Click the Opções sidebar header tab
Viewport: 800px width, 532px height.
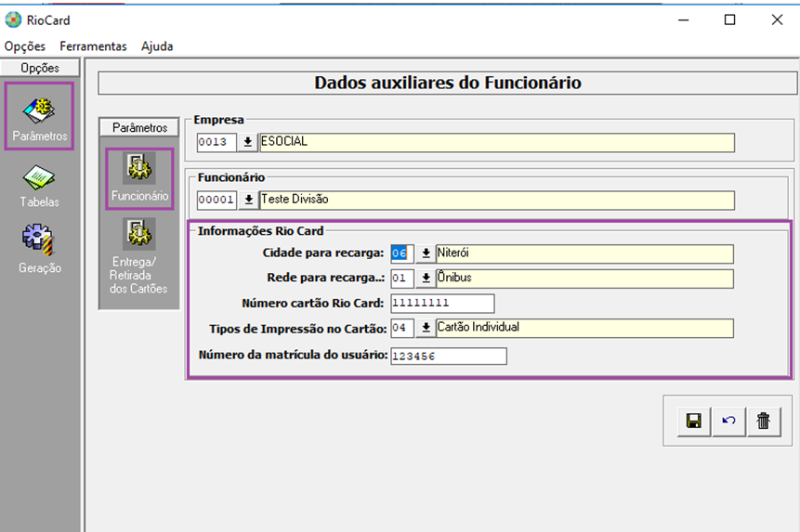tap(39, 68)
